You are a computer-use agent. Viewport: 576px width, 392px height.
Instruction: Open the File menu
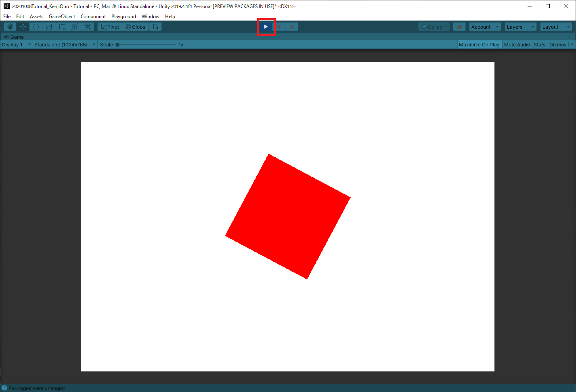pos(7,17)
